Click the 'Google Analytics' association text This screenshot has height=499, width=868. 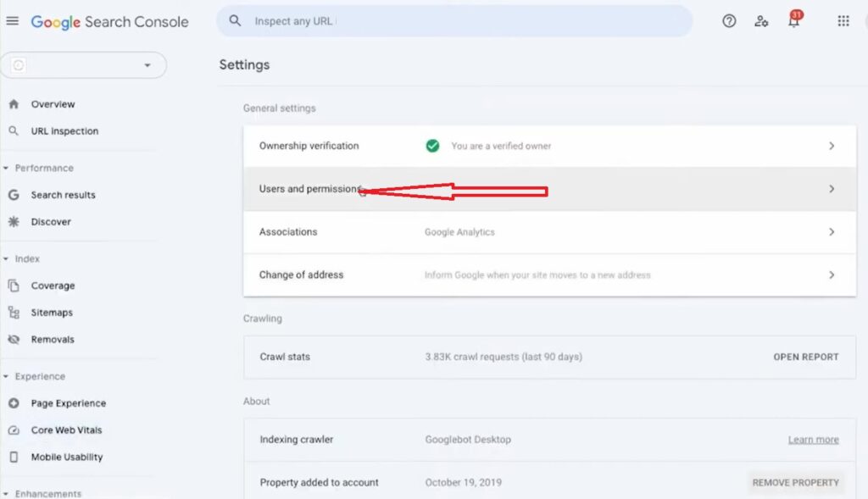click(459, 232)
